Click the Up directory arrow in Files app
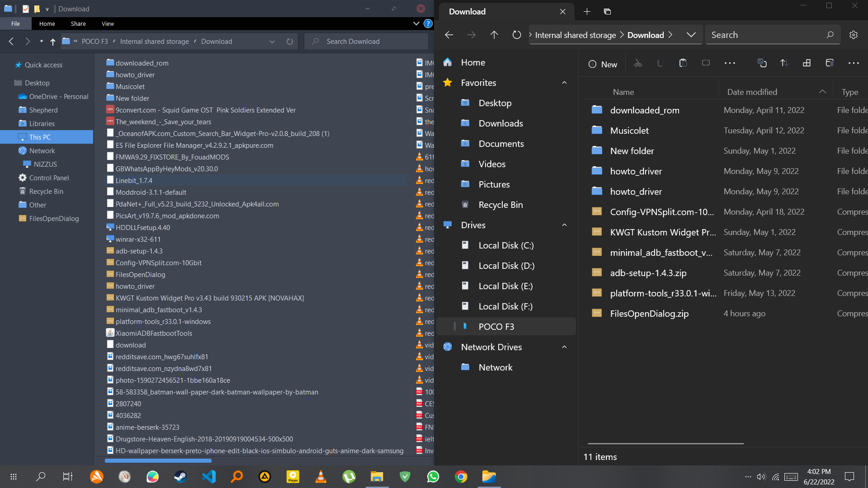The height and width of the screenshot is (488, 868). [494, 35]
